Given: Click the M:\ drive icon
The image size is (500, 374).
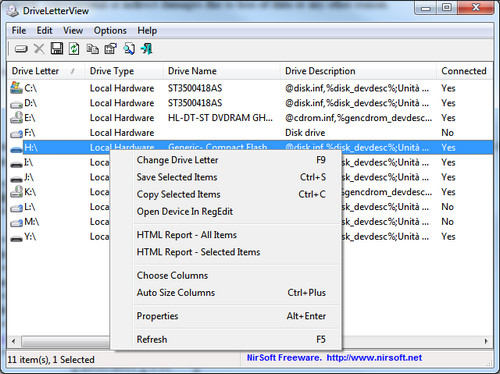Looking at the screenshot, I should click(16, 223).
